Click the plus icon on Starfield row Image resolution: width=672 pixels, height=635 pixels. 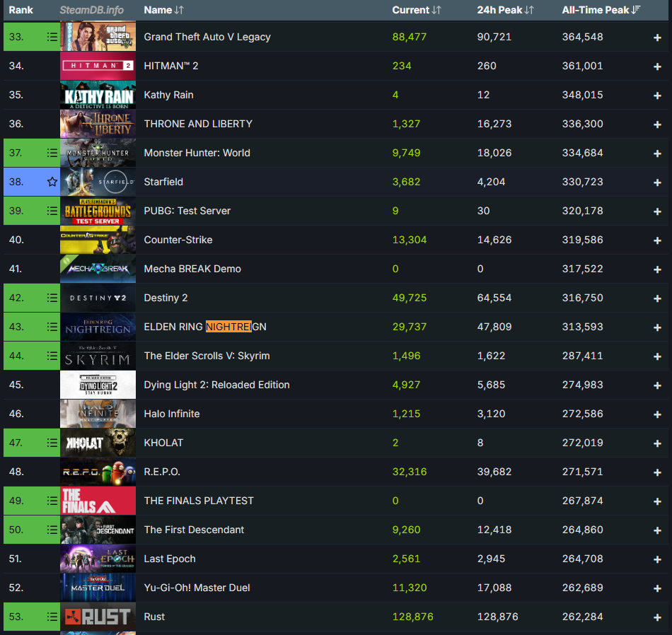tap(657, 182)
